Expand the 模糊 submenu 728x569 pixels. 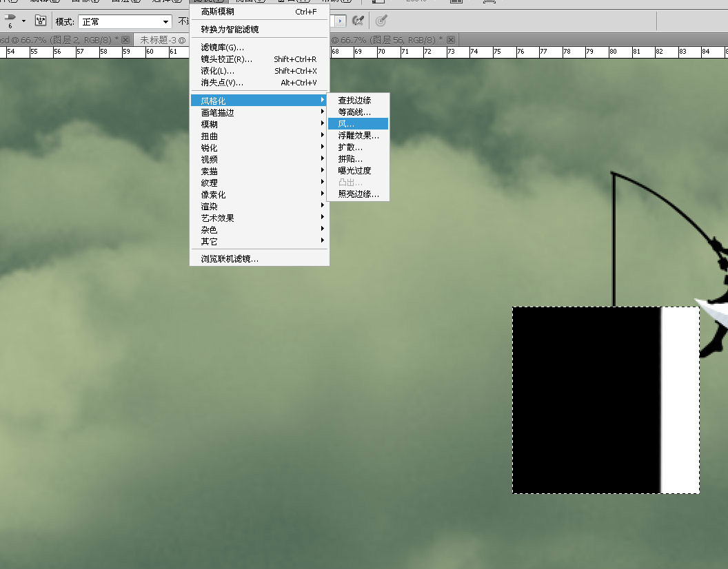pyautogui.click(x=259, y=124)
